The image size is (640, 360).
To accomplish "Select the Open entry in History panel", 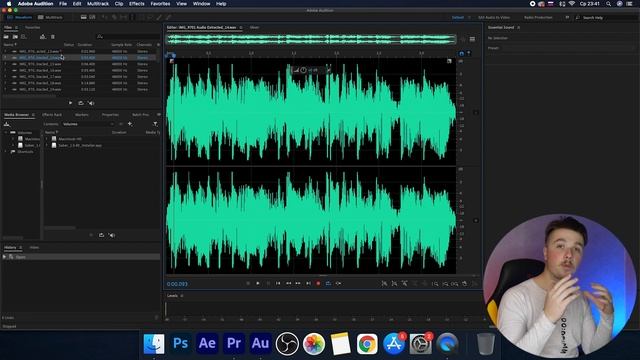I will tap(81, 257).
